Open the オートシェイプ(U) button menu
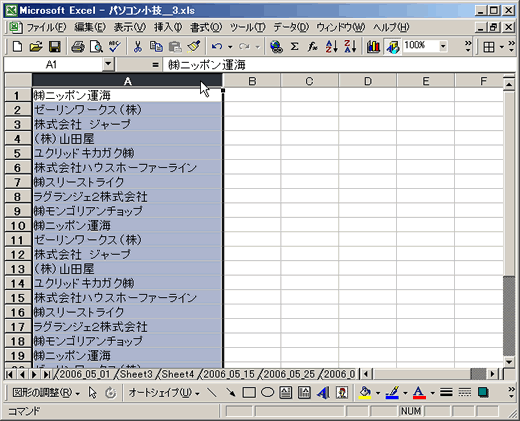520x421 pixels. point(164,393)
